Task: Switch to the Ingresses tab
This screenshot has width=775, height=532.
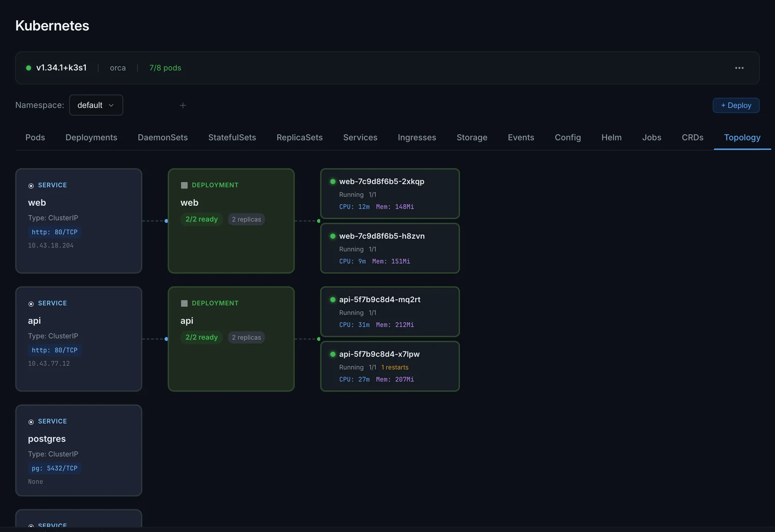Action: click(x=417, y=137)
